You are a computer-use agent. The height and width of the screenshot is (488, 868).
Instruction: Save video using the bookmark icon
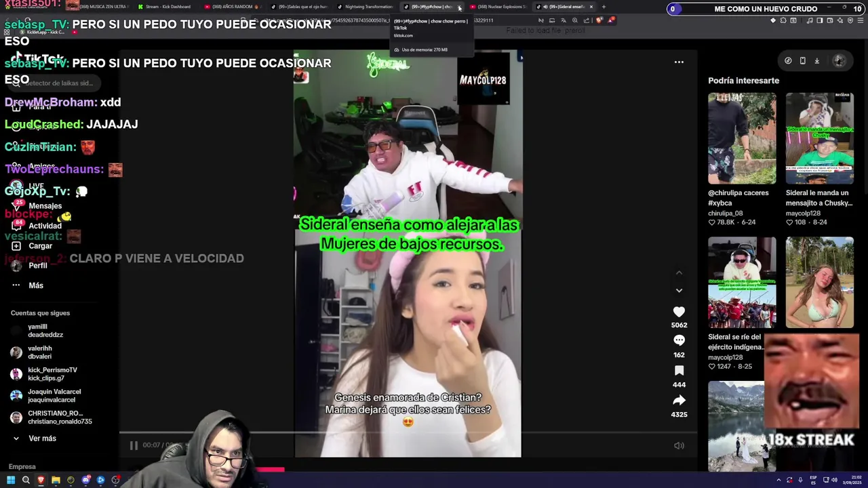679,371
